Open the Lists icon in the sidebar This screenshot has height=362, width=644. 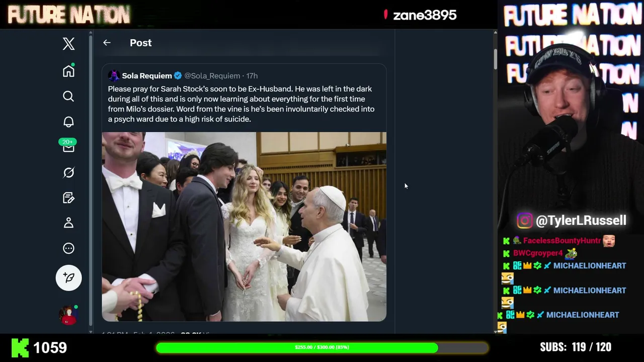point(68,198)
